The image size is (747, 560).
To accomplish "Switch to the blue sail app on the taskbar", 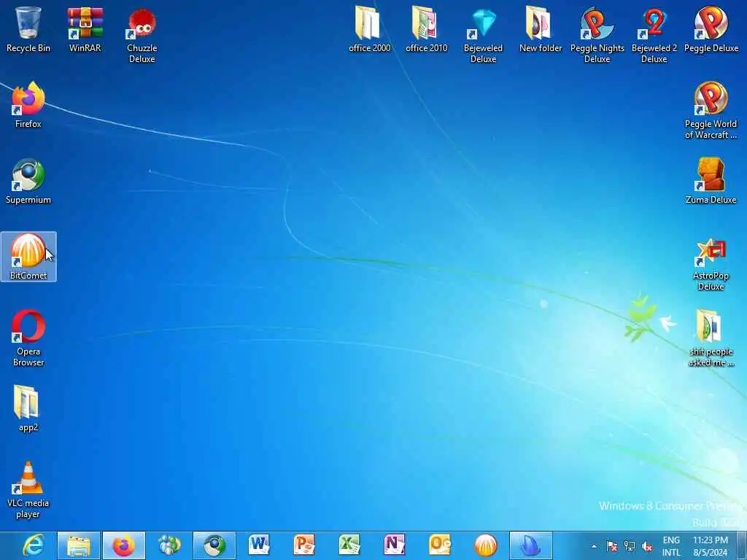I will tap(531, 545).
